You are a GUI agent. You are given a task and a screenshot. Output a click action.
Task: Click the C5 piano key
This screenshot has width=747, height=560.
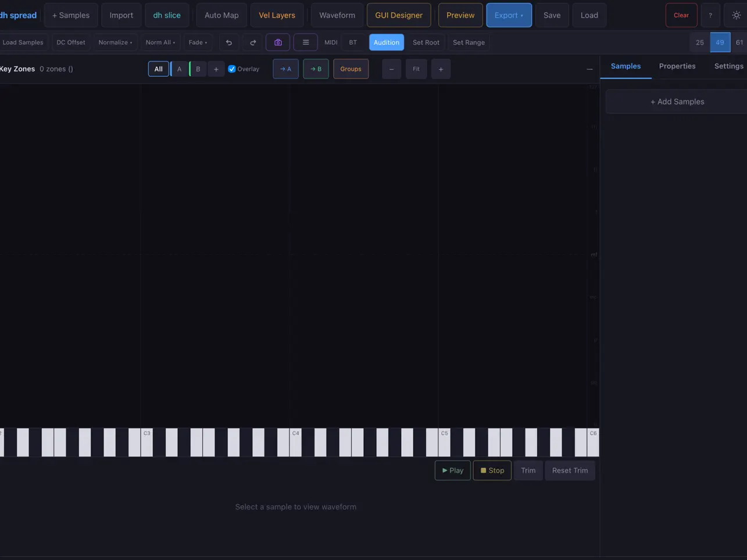click(444, 443)
